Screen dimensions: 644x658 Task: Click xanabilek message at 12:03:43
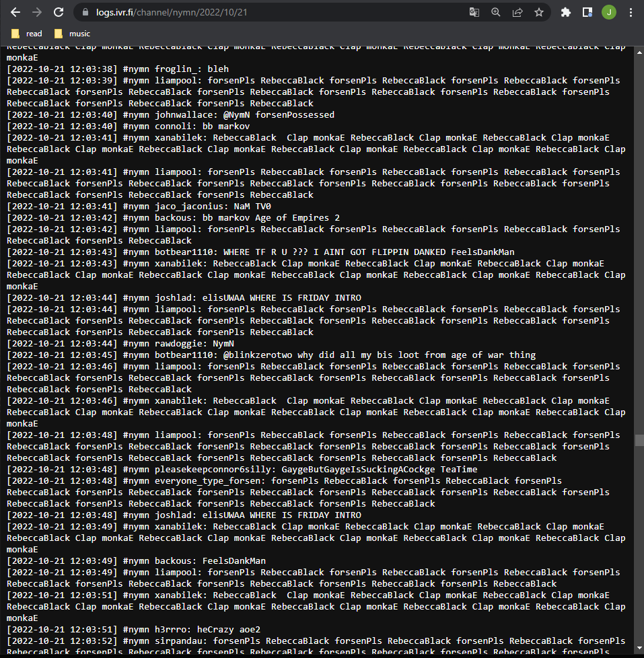[x=316, y=275]
